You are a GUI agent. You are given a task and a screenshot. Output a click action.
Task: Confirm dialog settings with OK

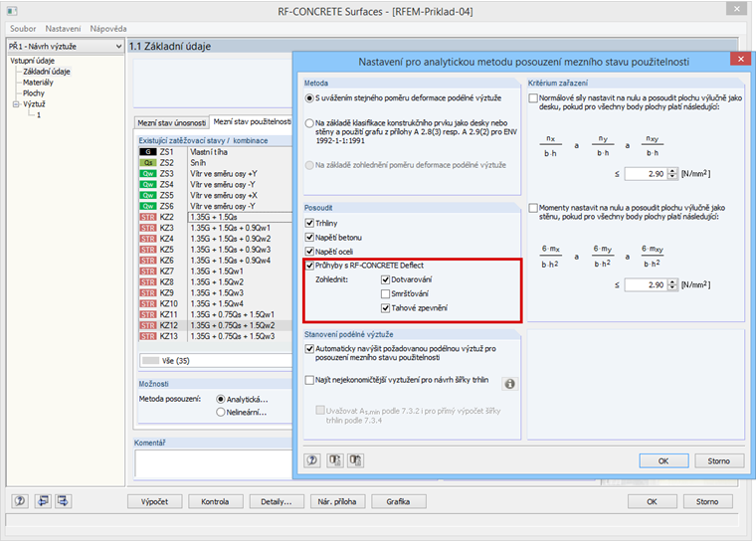[663, 461]
